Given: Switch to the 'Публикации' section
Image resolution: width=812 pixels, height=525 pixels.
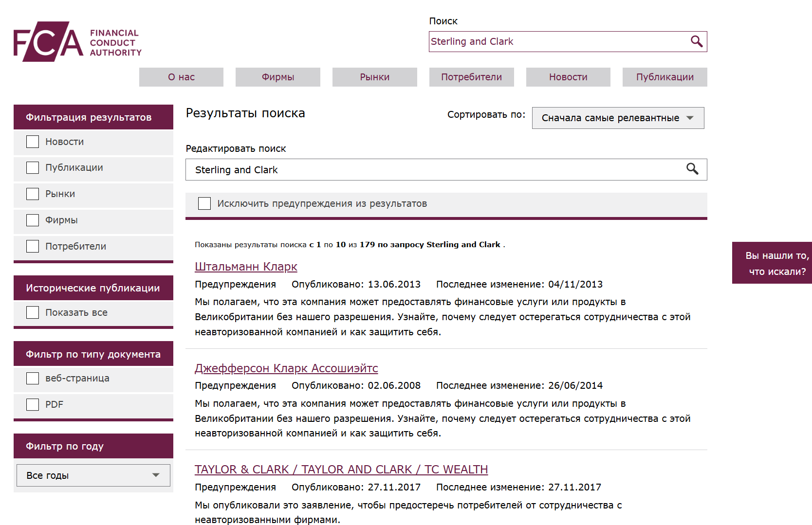Looking at the screenshot, I should [664, 77].
